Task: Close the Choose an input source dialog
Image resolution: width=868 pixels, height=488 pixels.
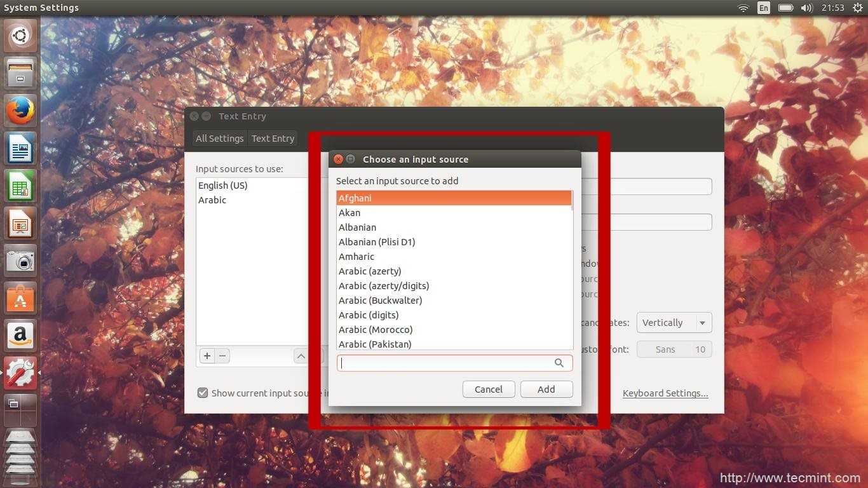Action: 338,159
